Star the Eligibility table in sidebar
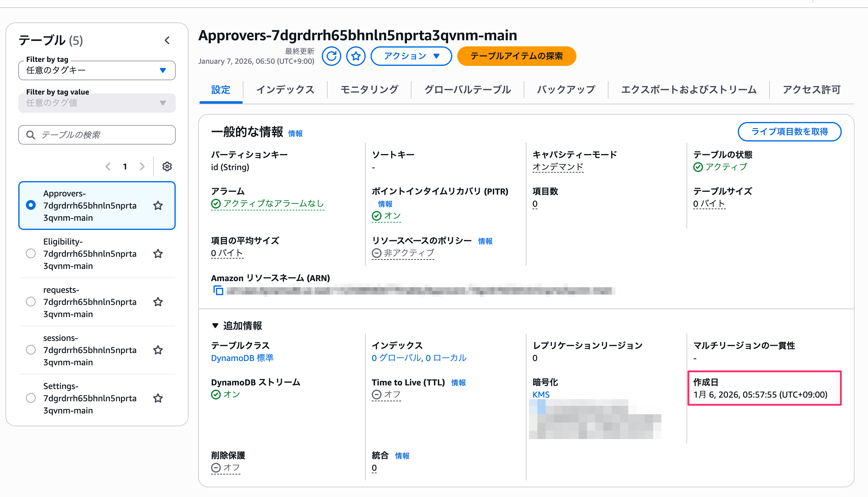 point(158,254)
